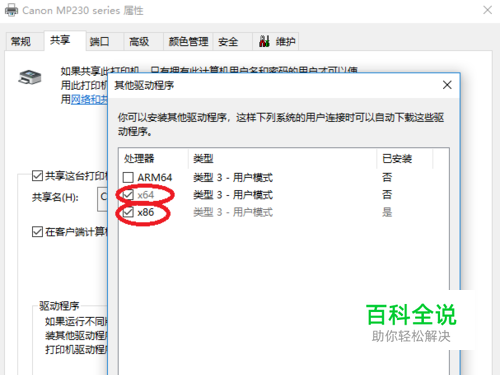
Task: Select the x64 row type text
Action: [x=233, y=195]
